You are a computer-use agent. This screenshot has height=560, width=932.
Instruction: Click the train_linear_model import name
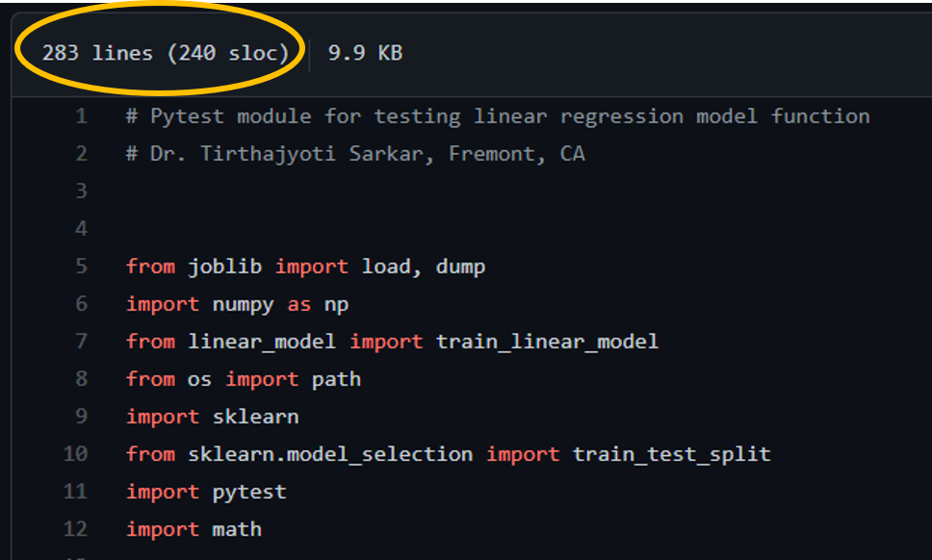547,342
